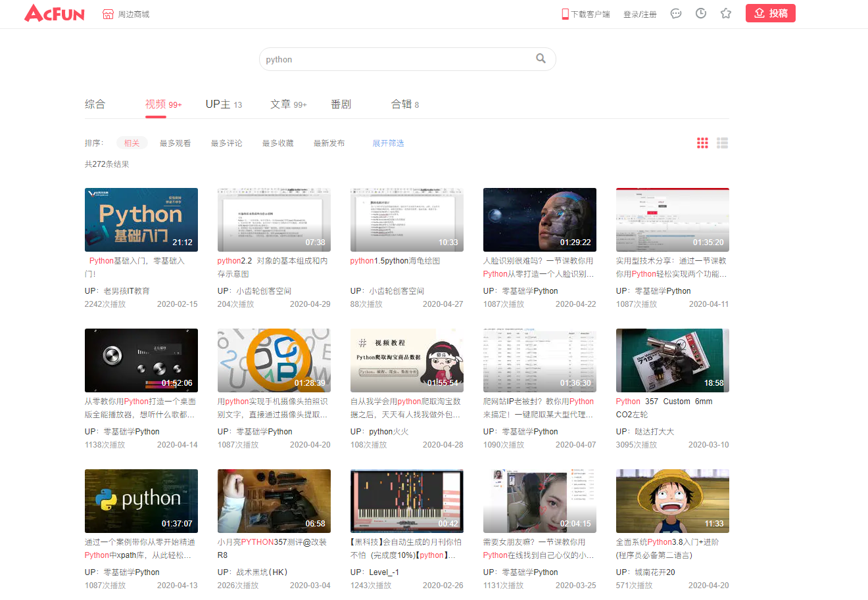Open the 01:29:22 face recognition thumbnail
The width and height of the screenshot is (868, 600).
pyautogui.click(x=540, y=219)
